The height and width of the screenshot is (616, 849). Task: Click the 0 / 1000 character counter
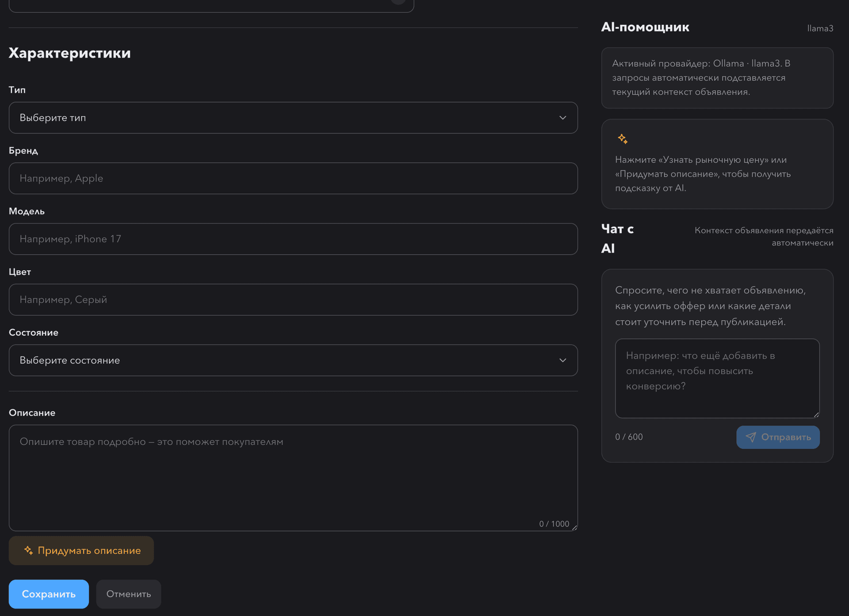pyautogui.click(x=554, y=524)
